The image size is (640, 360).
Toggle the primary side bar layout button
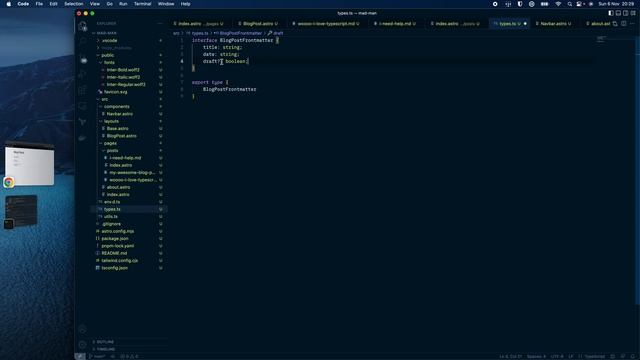(x=611, y=13)
